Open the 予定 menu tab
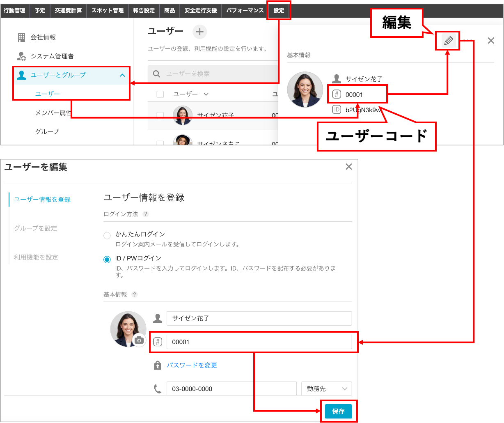The image size is (504, 423). click(x=40, y=11)
